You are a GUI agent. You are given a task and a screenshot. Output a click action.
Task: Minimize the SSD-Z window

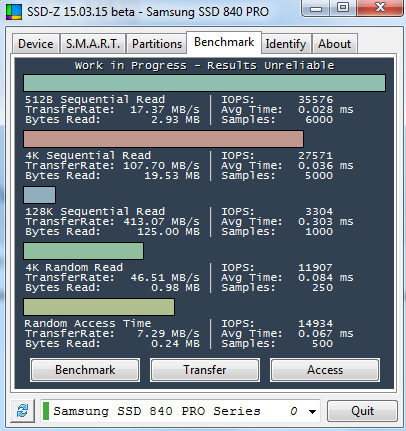coord(315,8)
